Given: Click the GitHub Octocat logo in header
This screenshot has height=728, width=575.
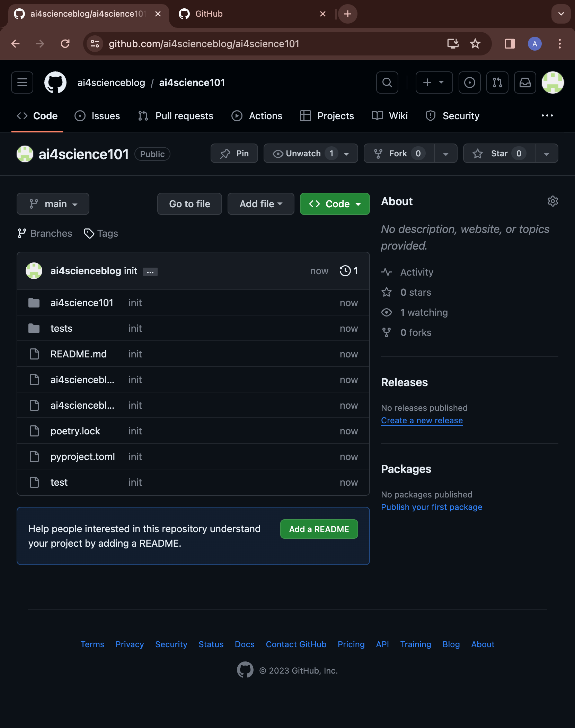Looking at the screenshot, I should [x=55, y=83].
